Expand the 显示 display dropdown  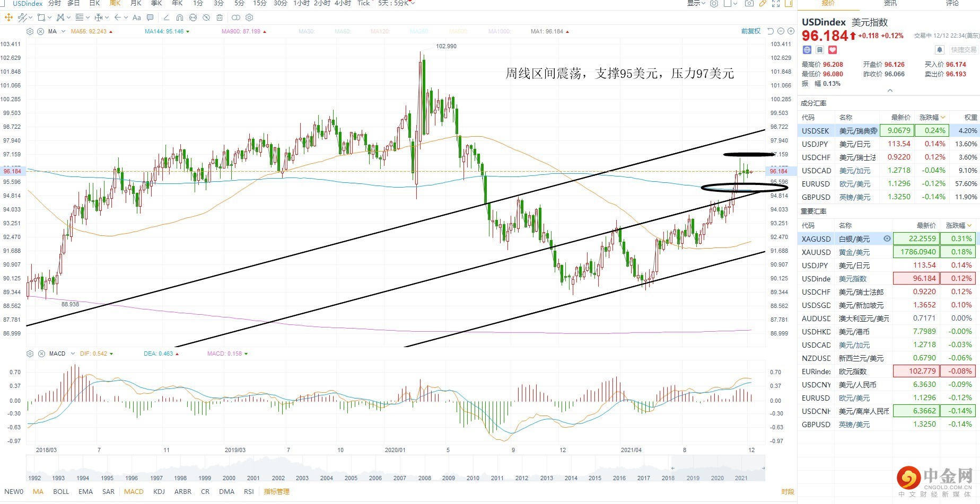[696, 3]
